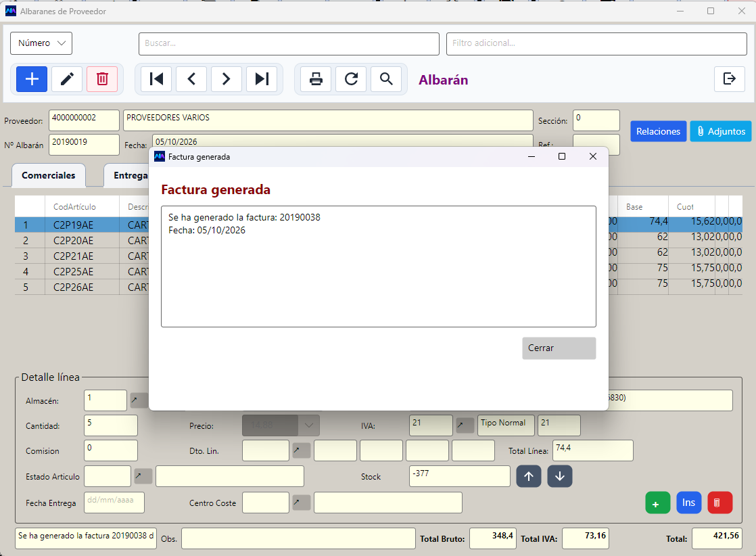Move the line up with the up arrow
The image size is (756, 556).
[x=529, y=476]
